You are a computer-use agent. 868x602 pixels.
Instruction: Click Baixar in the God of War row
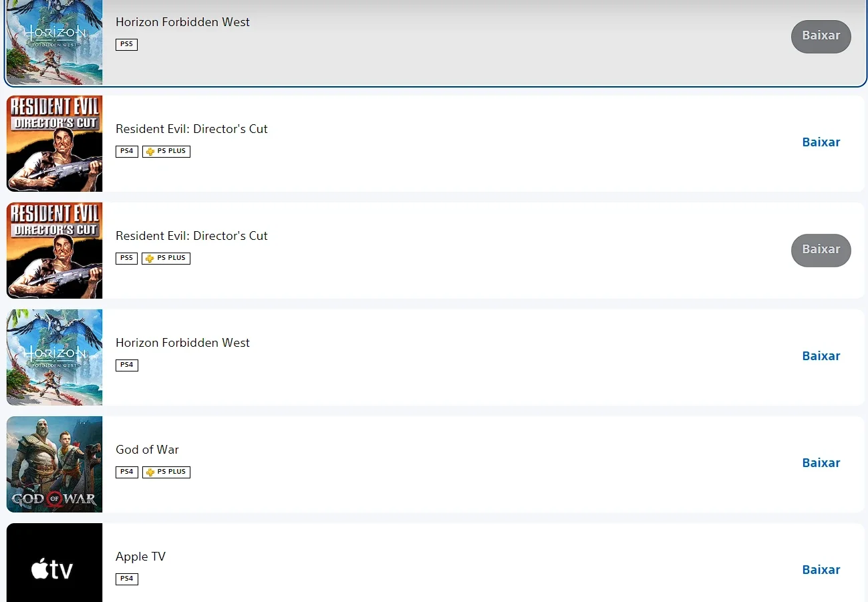821,463
